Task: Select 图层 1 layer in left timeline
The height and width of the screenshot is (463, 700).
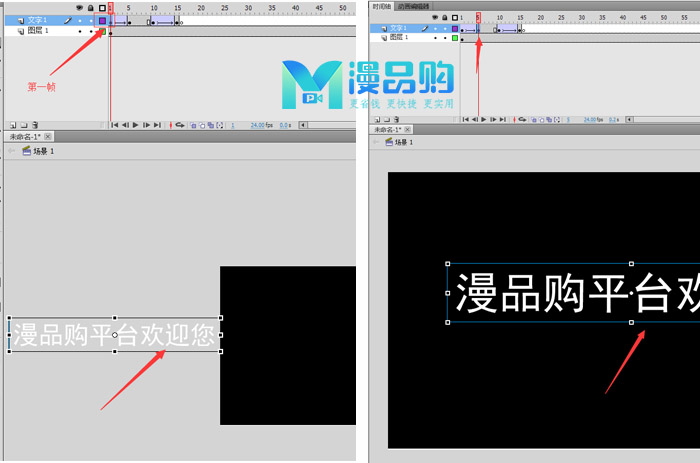Action: [x=38, y=31]
